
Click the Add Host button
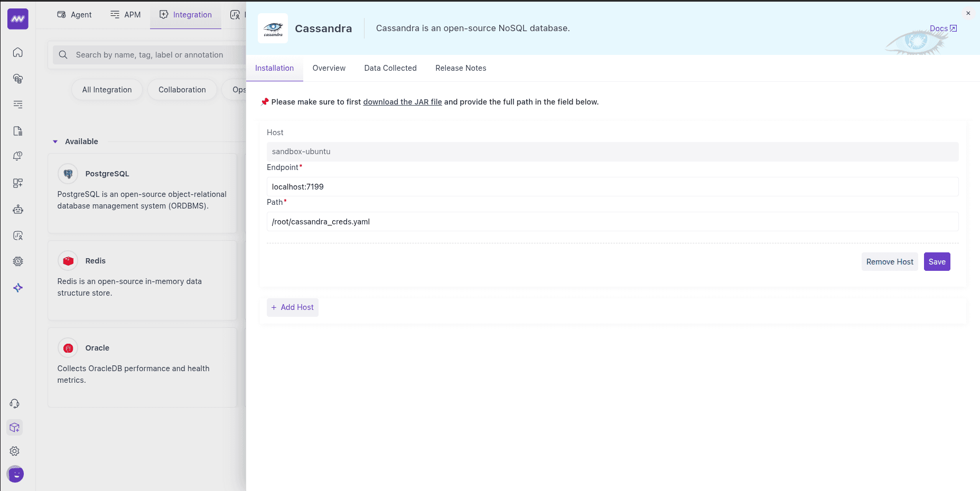[292, 307]
